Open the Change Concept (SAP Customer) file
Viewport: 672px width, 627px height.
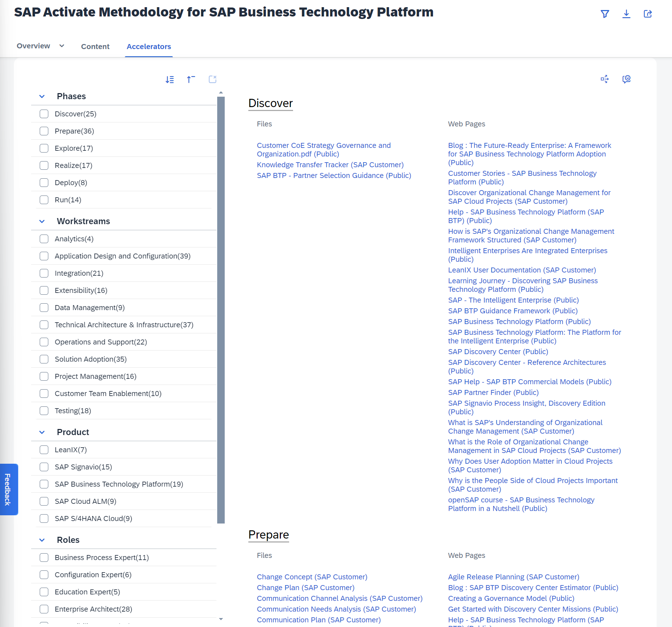click(x=312, y=577)
